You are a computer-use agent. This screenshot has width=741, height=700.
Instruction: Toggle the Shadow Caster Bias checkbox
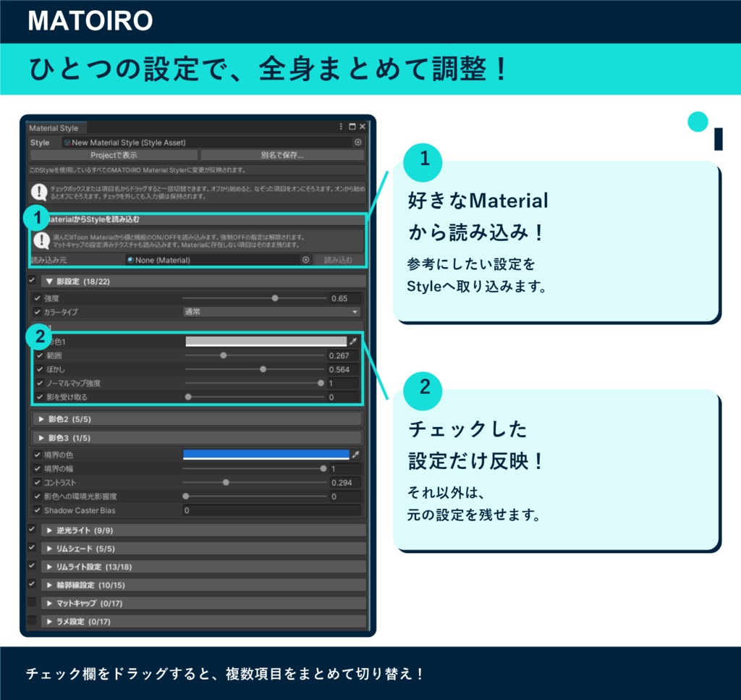point(37,510)
